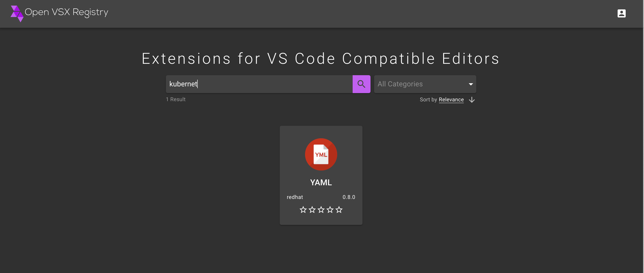Open the redhat publisher link

click(x=295, y=197)
